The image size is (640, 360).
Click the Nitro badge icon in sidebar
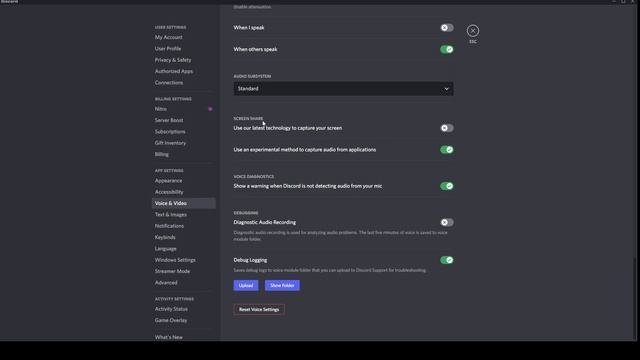[210, 109]
